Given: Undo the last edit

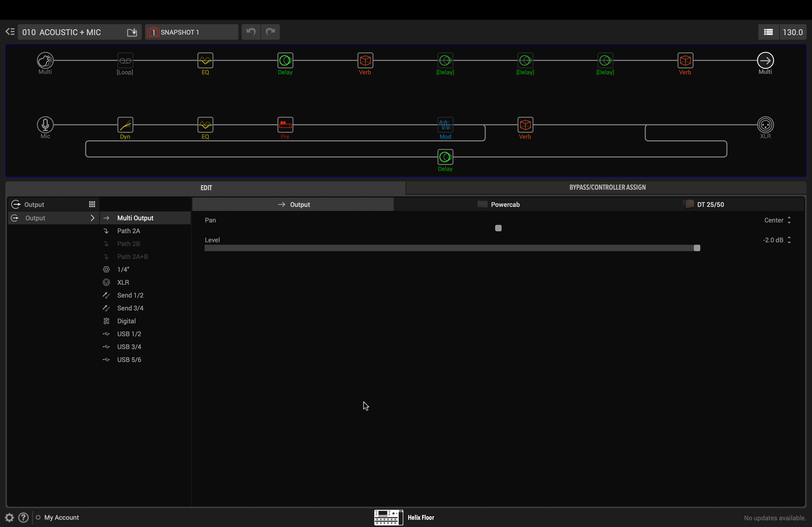Looking at the screenshot, I should coord(251,32).
